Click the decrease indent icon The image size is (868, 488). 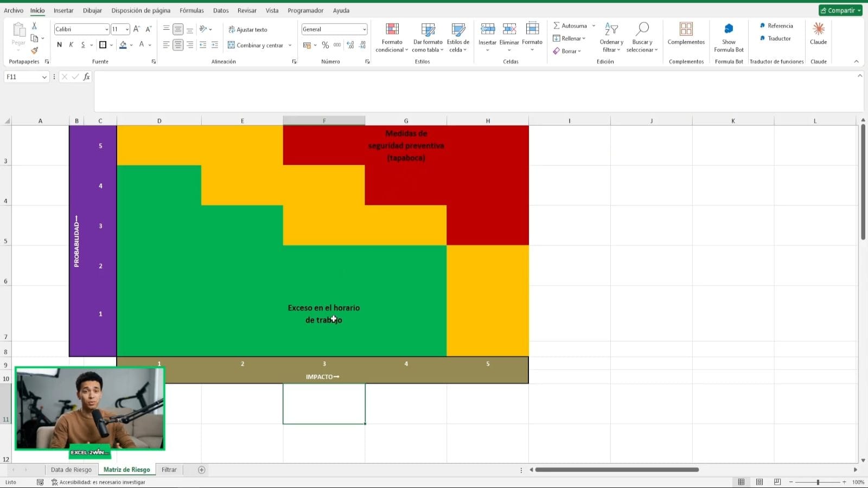coord(203,45)
